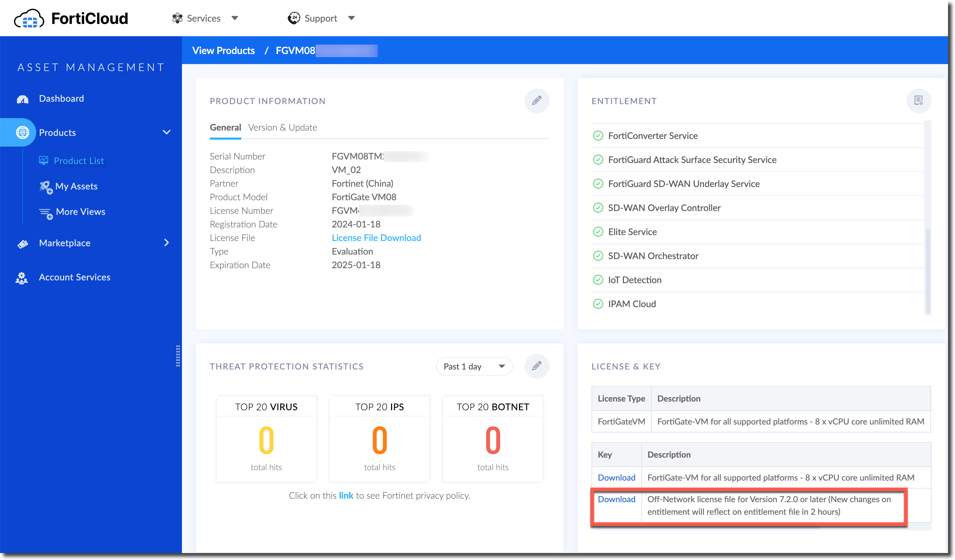
Task: Click the License File Download link
Action: point(376,238)
